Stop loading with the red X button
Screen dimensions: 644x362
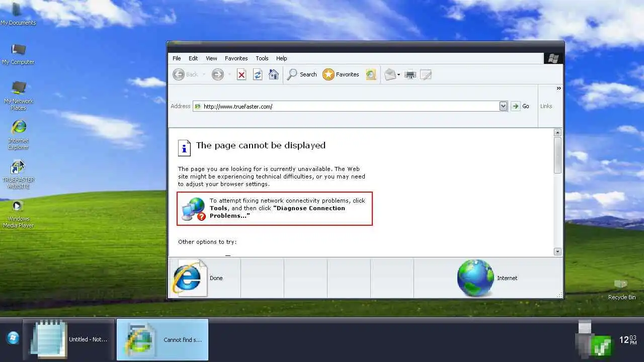coord(242,74)
